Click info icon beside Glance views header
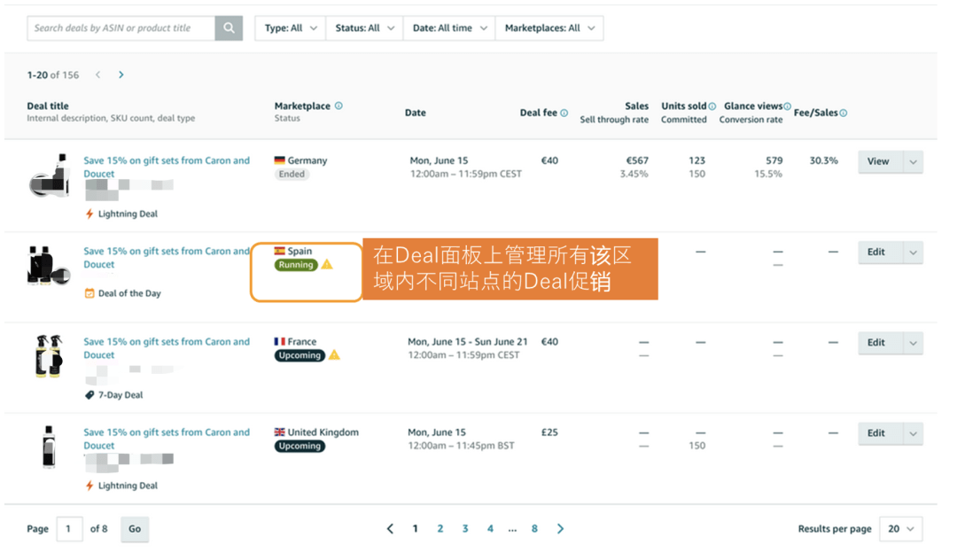Image resolution: width=957 pixels, height=560 pixels. (x=787, y=106)
